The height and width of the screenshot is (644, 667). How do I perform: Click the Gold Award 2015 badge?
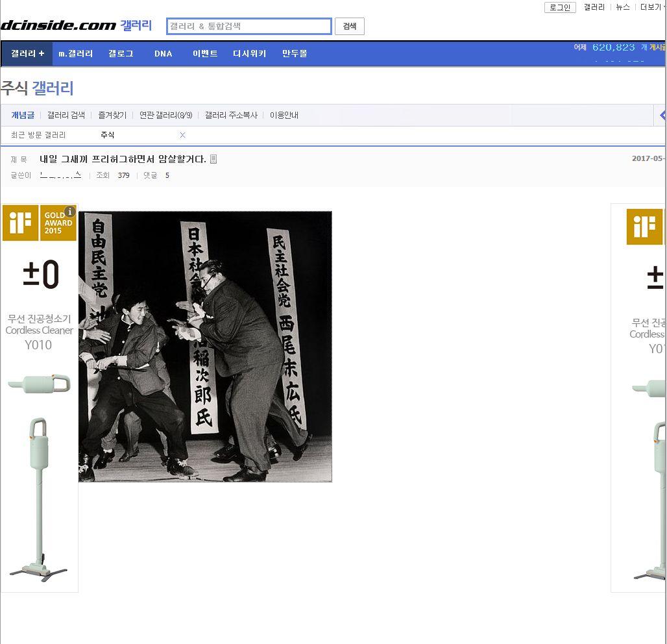click(58, 223)
